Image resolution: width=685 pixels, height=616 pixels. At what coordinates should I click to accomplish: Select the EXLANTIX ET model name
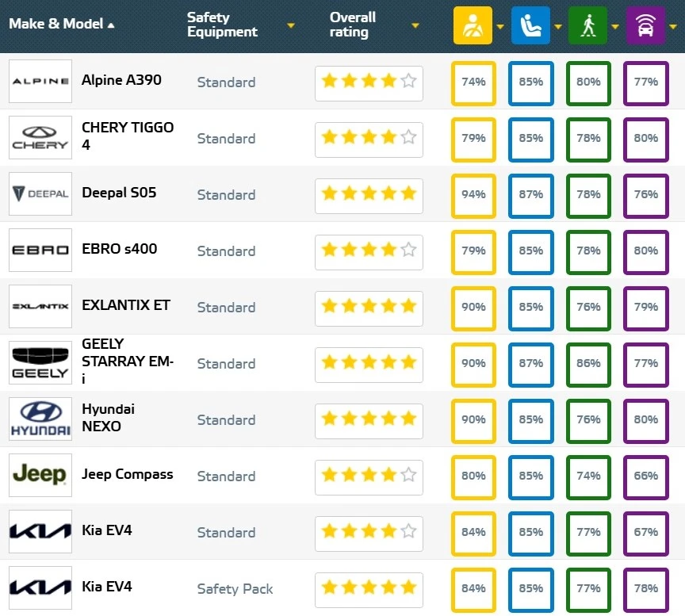click(125, 305)
